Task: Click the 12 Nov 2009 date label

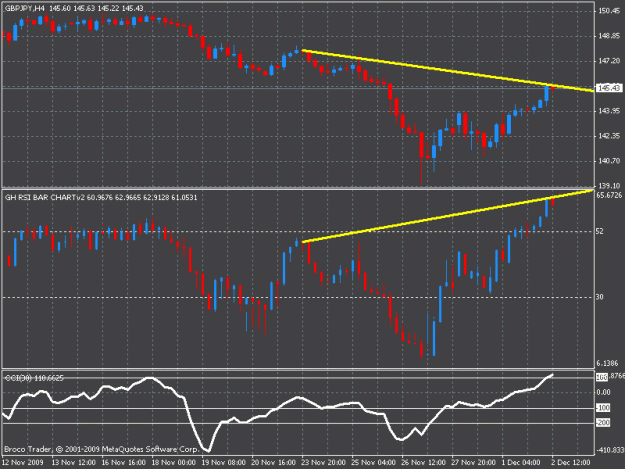Action: pos(23,462)
